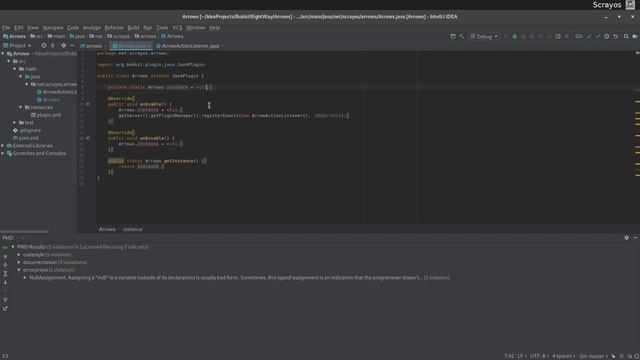Click the Git: master branch widget
Image resolution: width=640 pixels, height=360 pixels.
593,356
